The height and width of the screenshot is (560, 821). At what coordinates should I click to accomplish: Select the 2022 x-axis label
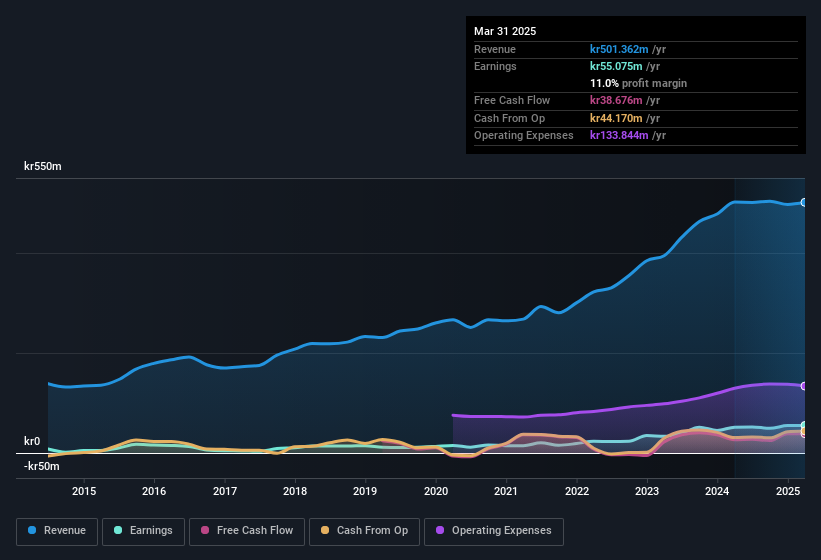[x=576, y=491]
